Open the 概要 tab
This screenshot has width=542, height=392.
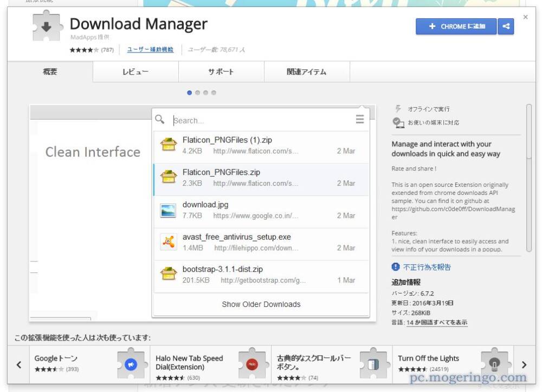click(x=50, y=71)
